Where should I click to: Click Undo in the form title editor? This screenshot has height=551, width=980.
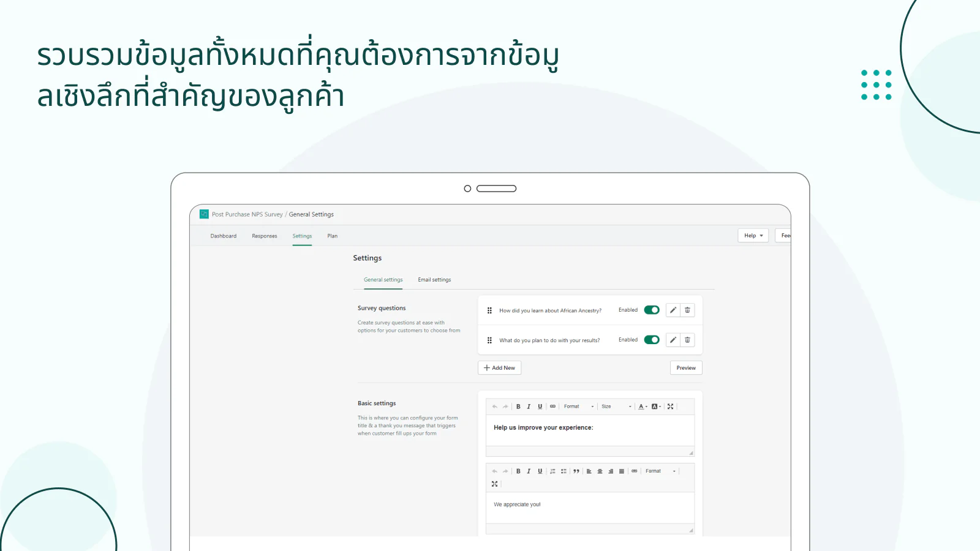click(x=495, y=407)
